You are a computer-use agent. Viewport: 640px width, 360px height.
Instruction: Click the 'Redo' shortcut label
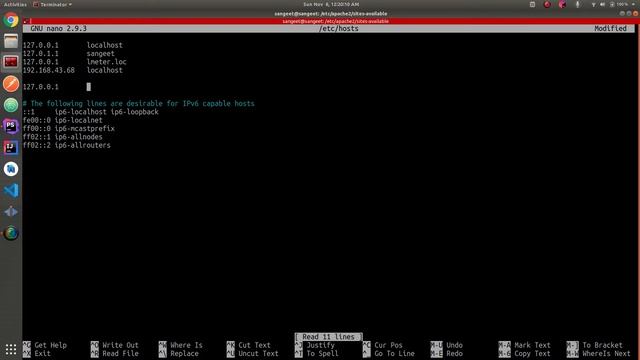[x=454, y=353]
